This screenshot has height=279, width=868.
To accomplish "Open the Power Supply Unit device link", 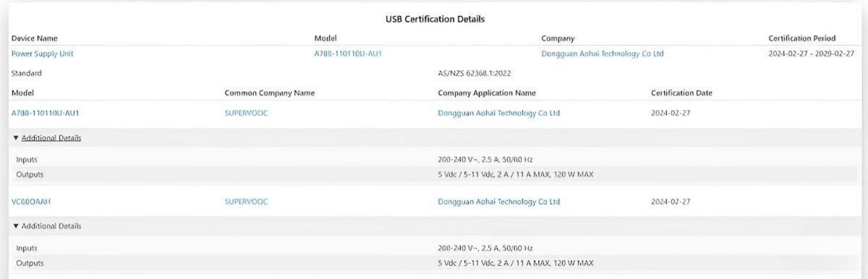I will pyautogui.click(x=42, y=53).
